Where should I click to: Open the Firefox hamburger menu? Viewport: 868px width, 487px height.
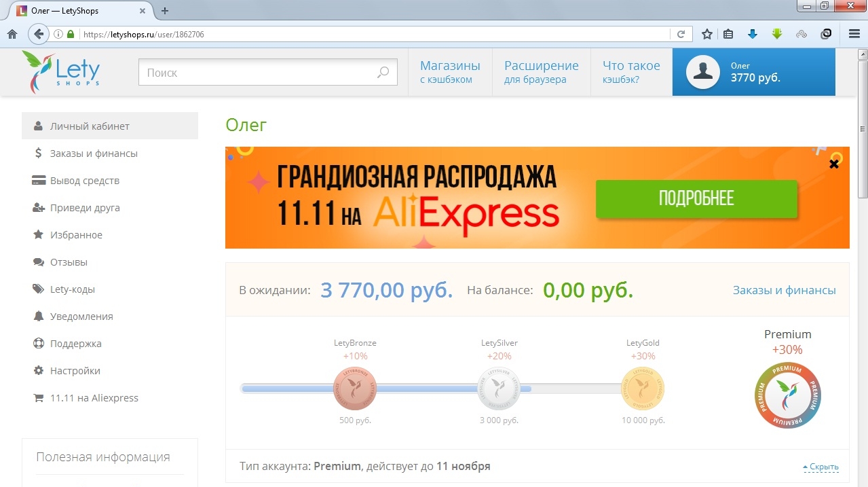(x=854, y=34)
